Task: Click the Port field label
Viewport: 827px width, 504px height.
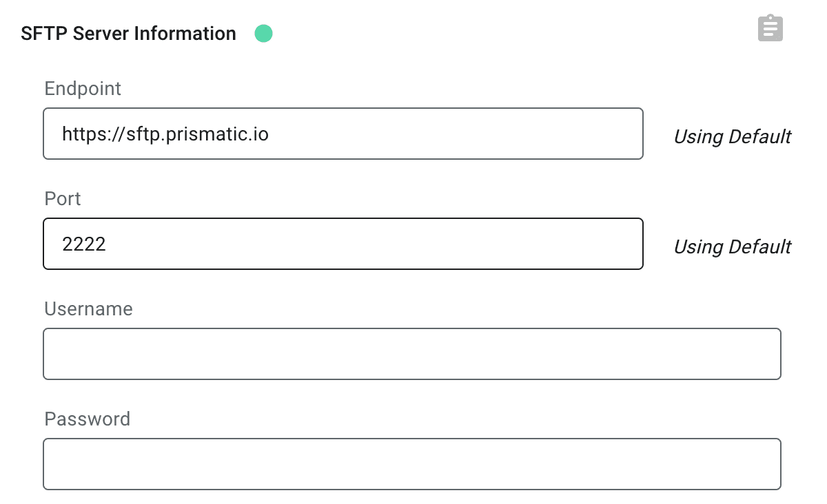Action: pos(63,198)
